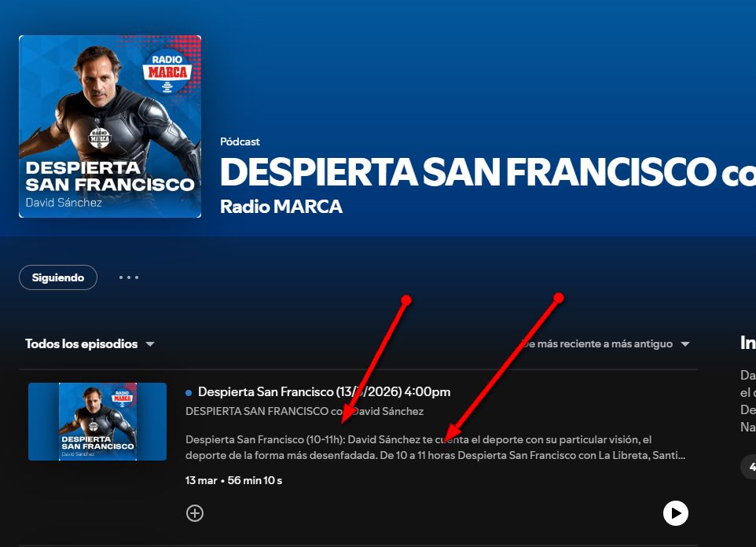Click the 'Pódcast' label above the title
Image resolution: width=756 pixels, height=547 pixels.
coord(240,141)
